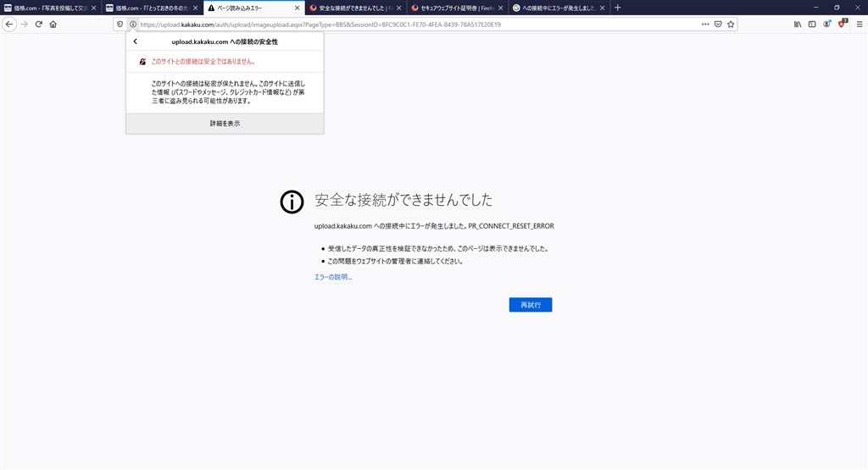This screenshot has height=470, width=868.
Task: Click the large info icon on error page
Action: point(292,202)
